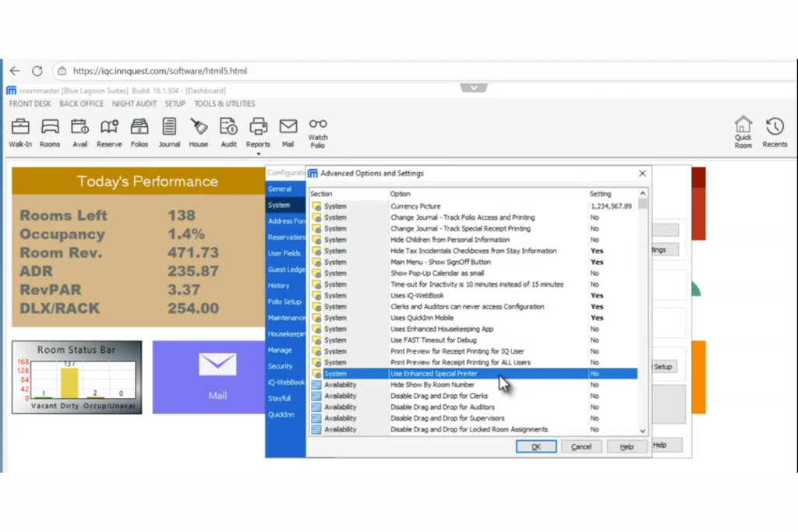Click the Setup button in Configuration window
The height and width of the screenshot is (532, 798).
(664, 367)
